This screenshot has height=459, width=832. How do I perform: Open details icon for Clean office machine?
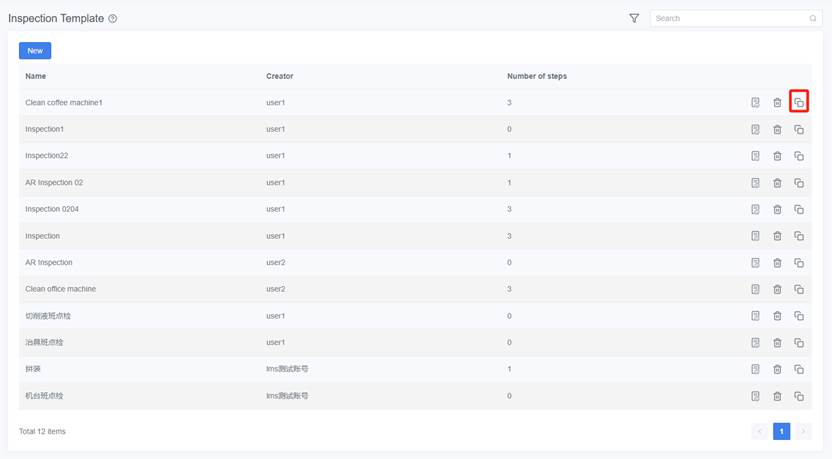755,289
